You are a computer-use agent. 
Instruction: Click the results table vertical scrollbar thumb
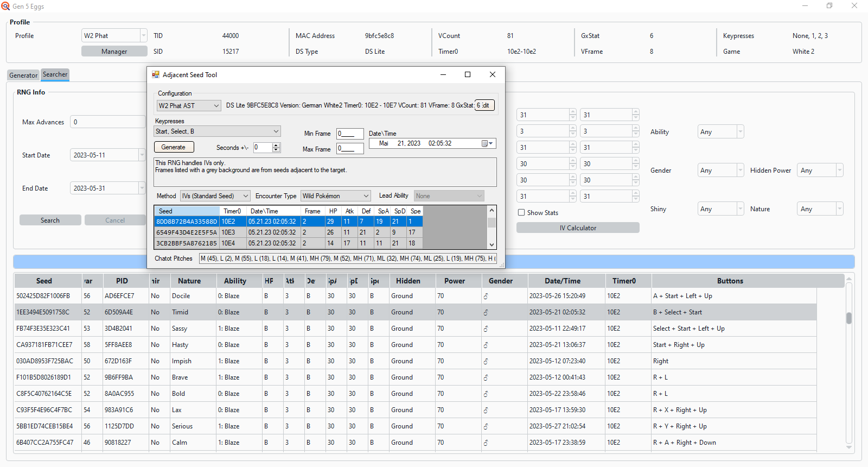849,318
